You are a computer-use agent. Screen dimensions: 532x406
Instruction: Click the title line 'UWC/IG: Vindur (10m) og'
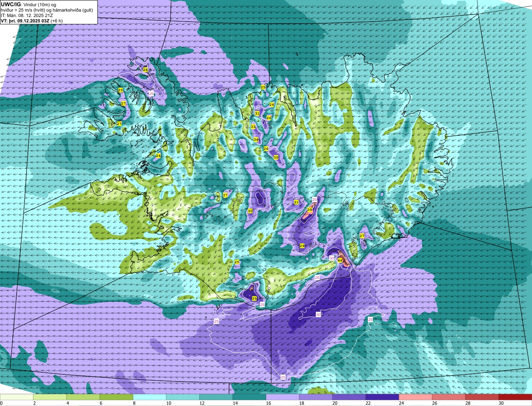click(x=29, y=4)
